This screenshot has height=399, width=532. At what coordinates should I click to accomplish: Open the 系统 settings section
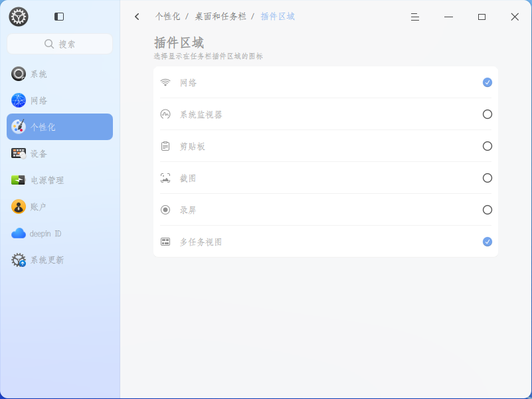(60, 74)
